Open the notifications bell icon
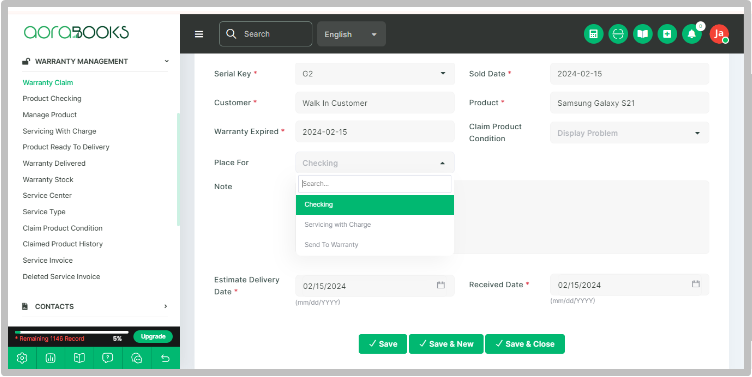 coord(692,34)
